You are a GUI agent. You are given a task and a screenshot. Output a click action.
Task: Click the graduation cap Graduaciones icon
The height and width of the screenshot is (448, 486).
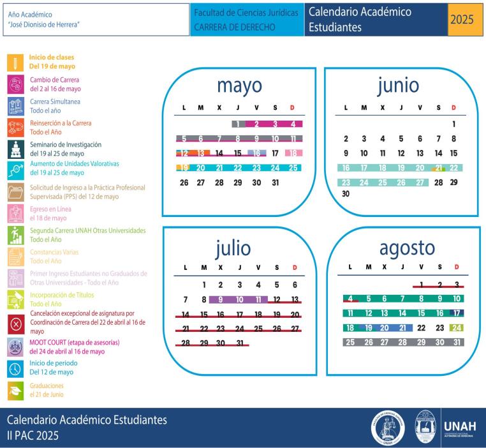click(15, 391)
